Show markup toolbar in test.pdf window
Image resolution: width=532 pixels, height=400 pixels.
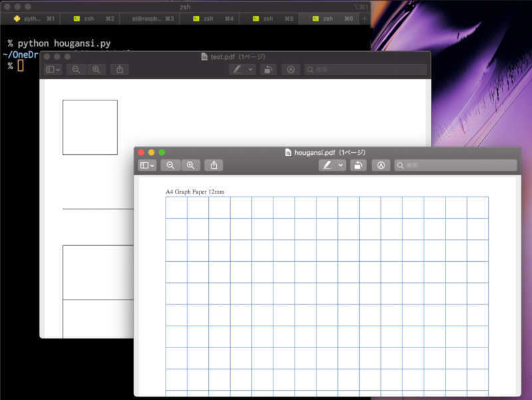[291, 70]
